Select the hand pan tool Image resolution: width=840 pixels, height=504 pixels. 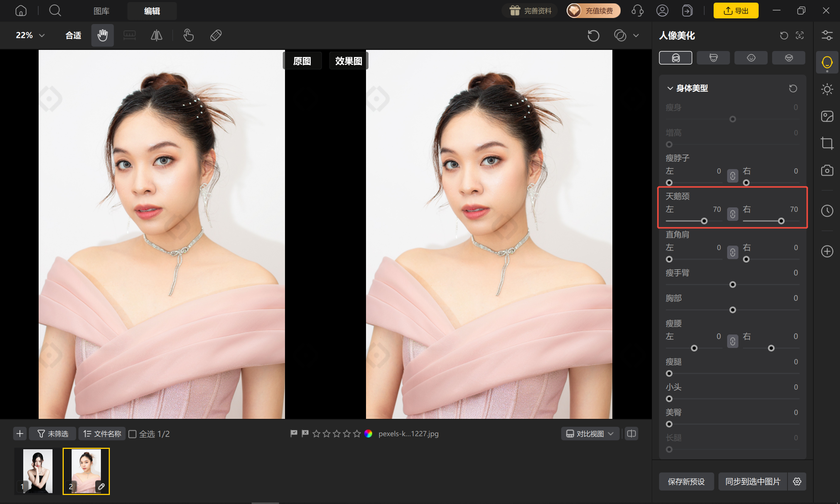pyautogui.click(x=102, y=35)
